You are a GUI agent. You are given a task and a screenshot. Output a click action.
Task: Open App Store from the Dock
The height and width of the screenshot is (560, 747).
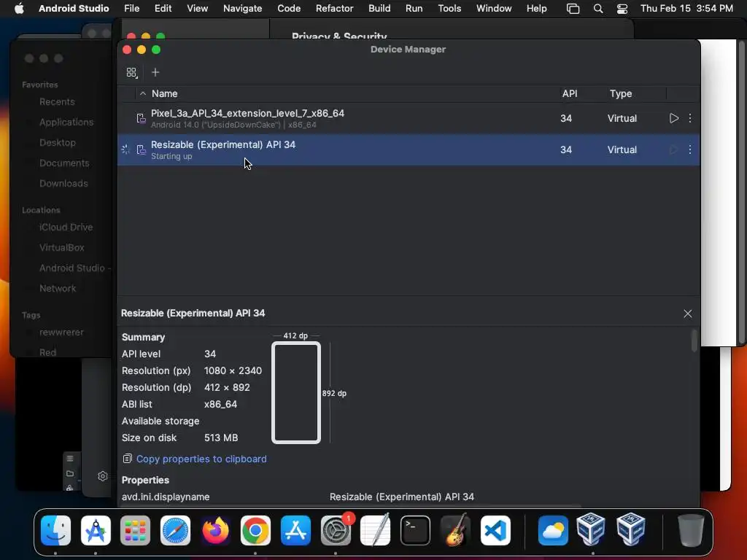(x=295, y=530)
